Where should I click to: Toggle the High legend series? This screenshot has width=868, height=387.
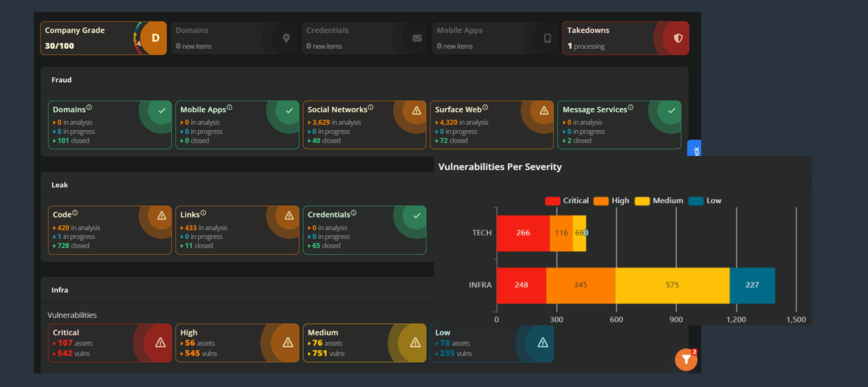(611, 201)
